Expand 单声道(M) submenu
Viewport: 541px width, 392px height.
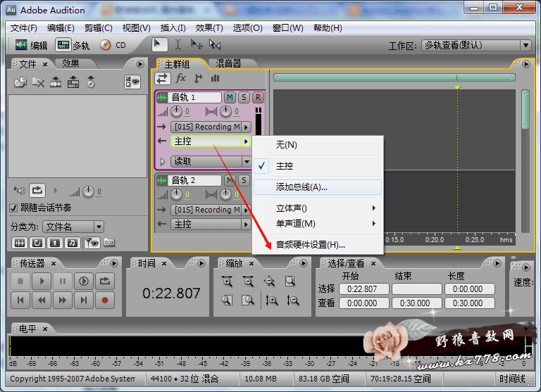click(318, 224)
